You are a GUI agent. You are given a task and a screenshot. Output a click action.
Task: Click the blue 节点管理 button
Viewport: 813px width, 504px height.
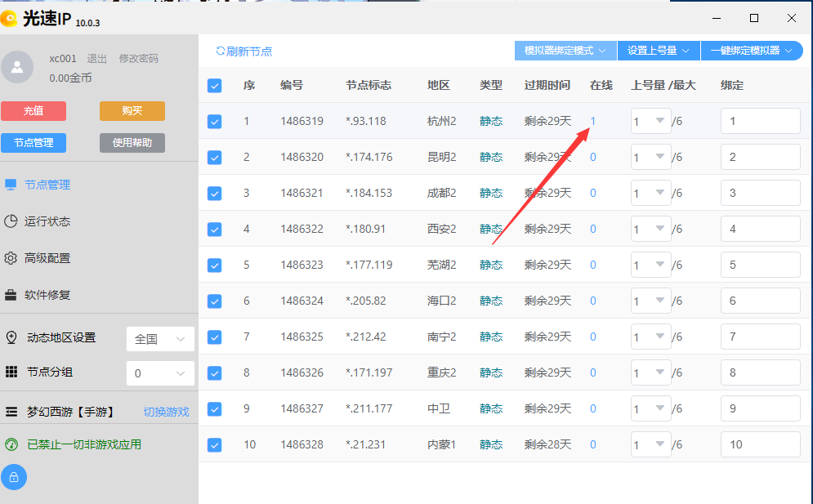pyautogui.click(x=34, y=143)
